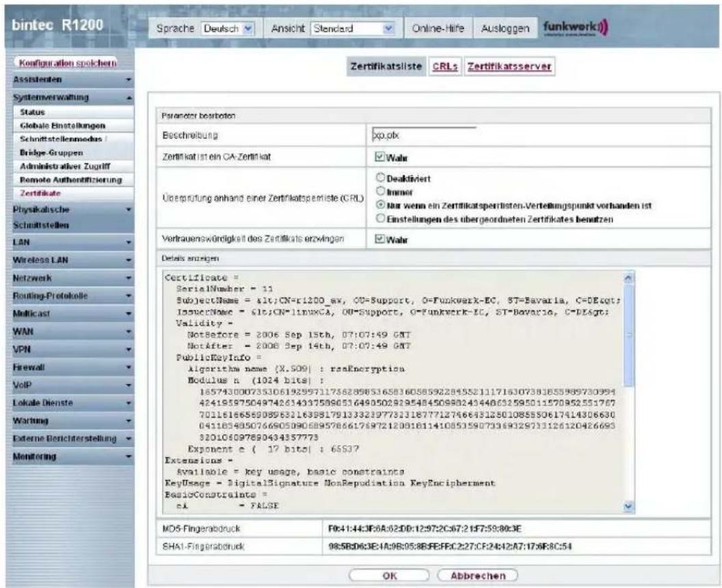Open Administrativer Zugriff menu item
Image resolution: width=722 pixels, height=588 pixels.
pos(74,166)
